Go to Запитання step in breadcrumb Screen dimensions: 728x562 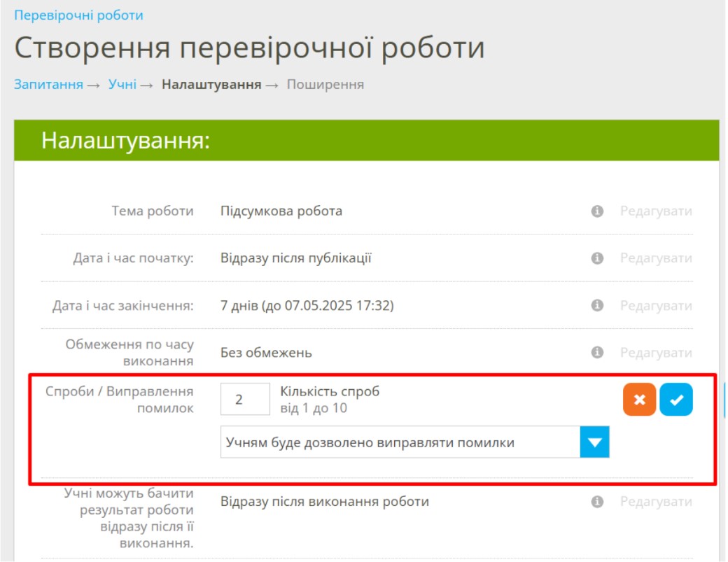tap(48, 85)
